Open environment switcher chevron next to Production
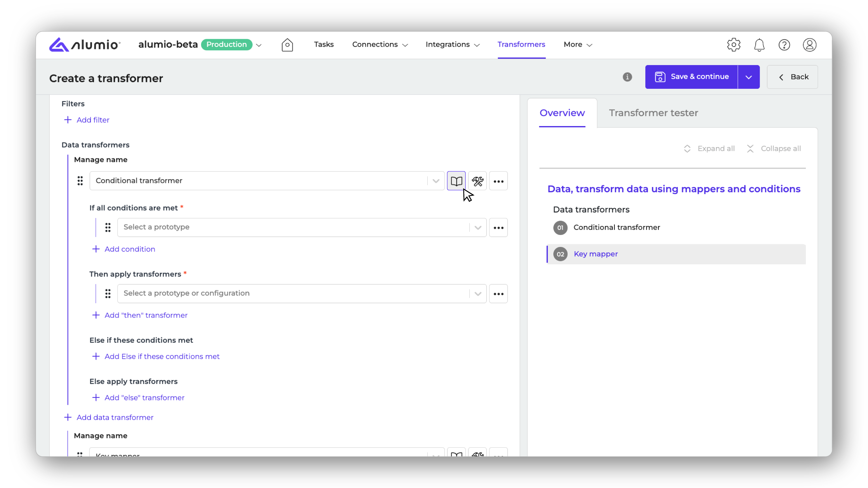 259,45
